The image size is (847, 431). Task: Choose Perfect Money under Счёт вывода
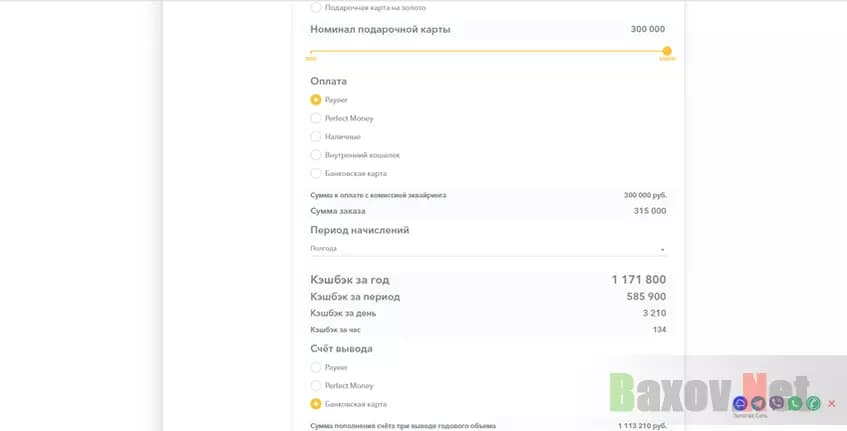click(315, 386)
